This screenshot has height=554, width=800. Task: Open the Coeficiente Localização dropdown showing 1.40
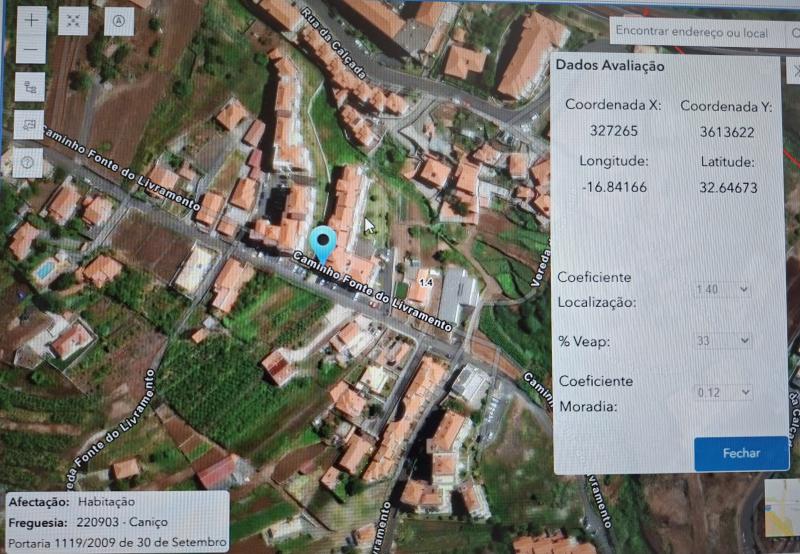click(722, 289)
